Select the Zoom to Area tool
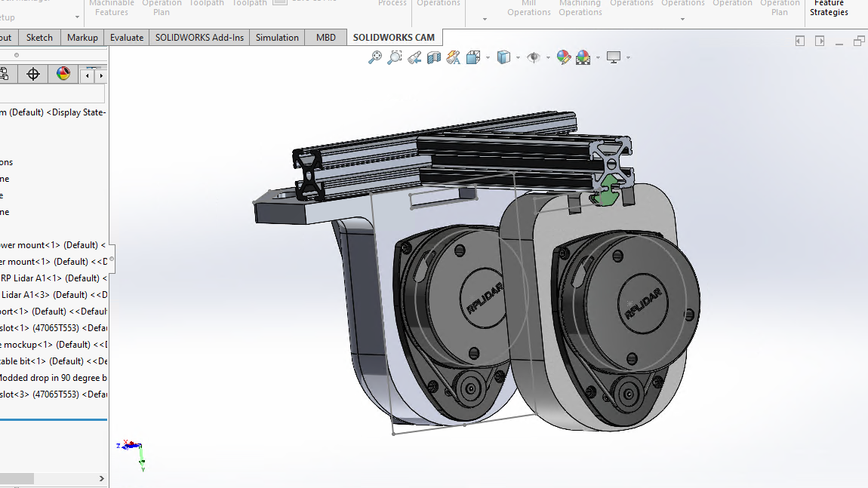 click(395, 57)
